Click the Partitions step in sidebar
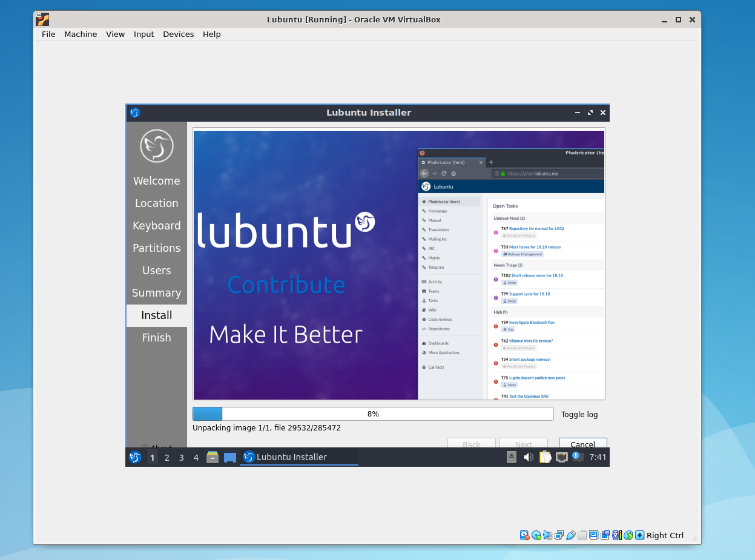755x560 pixels. [157, 248]
